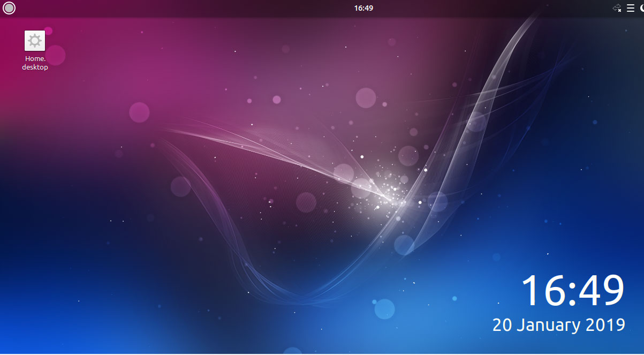The width and height of the screenshot is (644, 355).
Task: Click the partially visible icon at the panel's far right
Action: [x=642, y=7]
